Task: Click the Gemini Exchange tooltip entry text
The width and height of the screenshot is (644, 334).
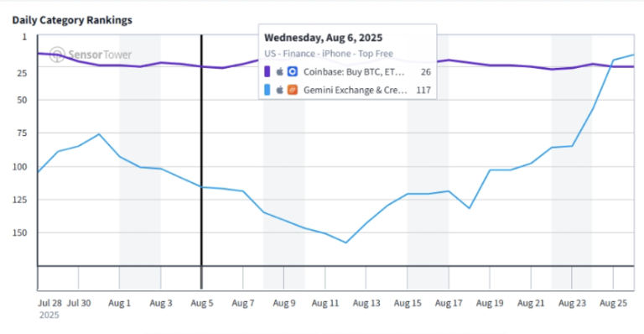Action: click(356, 90)
